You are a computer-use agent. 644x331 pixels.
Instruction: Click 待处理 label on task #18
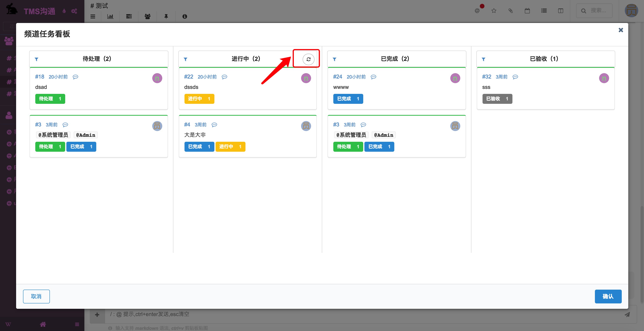(50, 99)
